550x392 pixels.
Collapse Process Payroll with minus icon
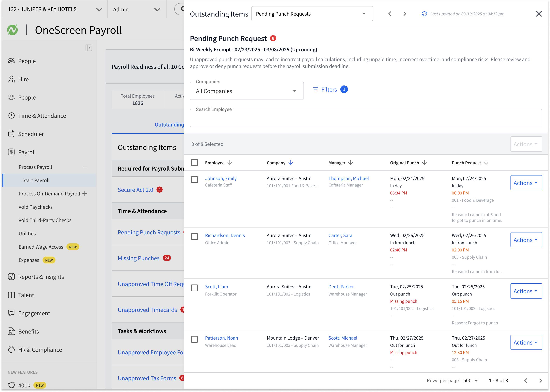[85, 167]
